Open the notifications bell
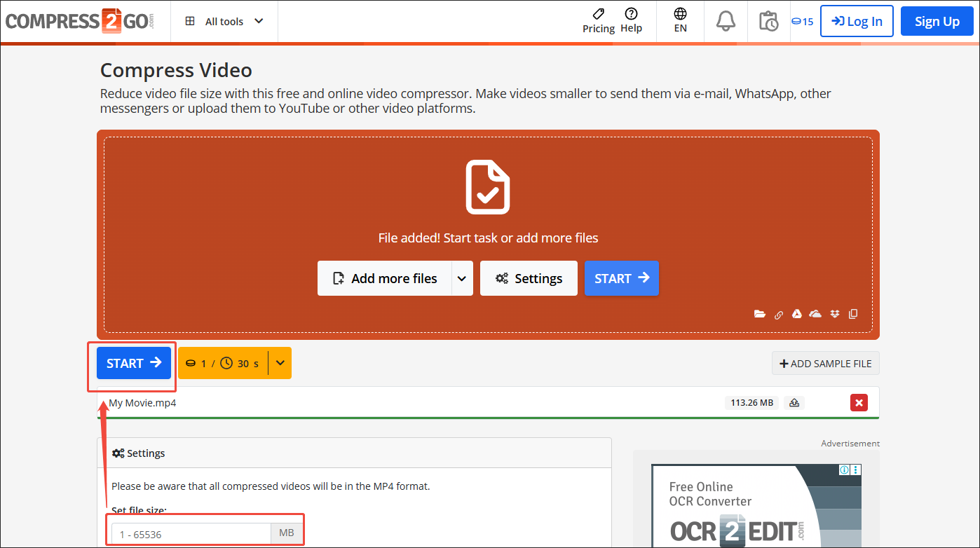The image size is (980, 548). tap(726, 21)
